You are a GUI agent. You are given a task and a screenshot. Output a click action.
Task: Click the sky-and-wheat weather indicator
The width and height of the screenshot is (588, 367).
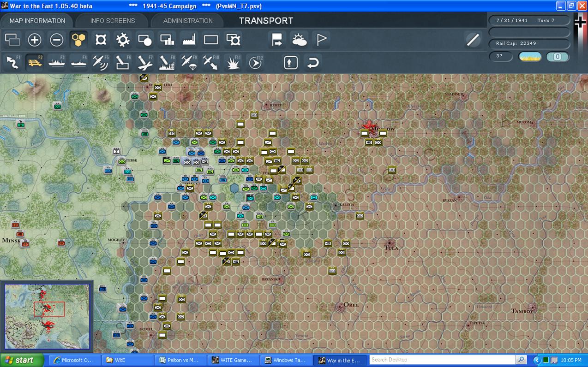(530, 56)
